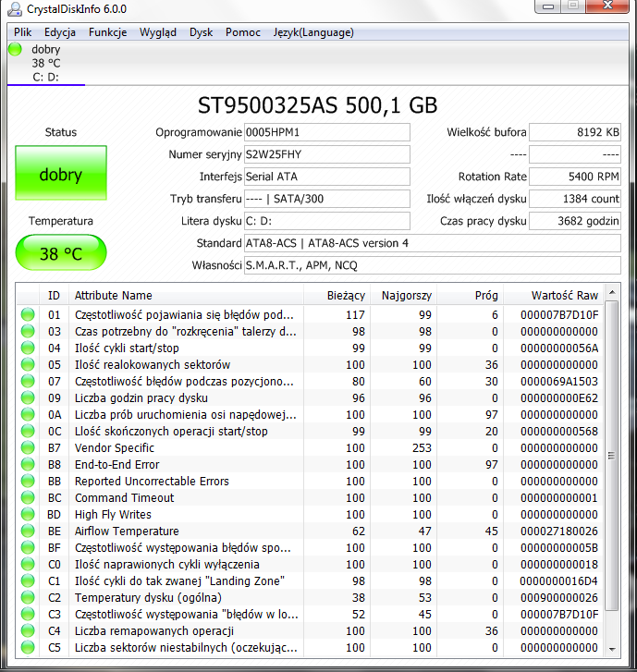Open the Język(Language) menu
This screenshot has height=672, width=637.
(313, 32)
